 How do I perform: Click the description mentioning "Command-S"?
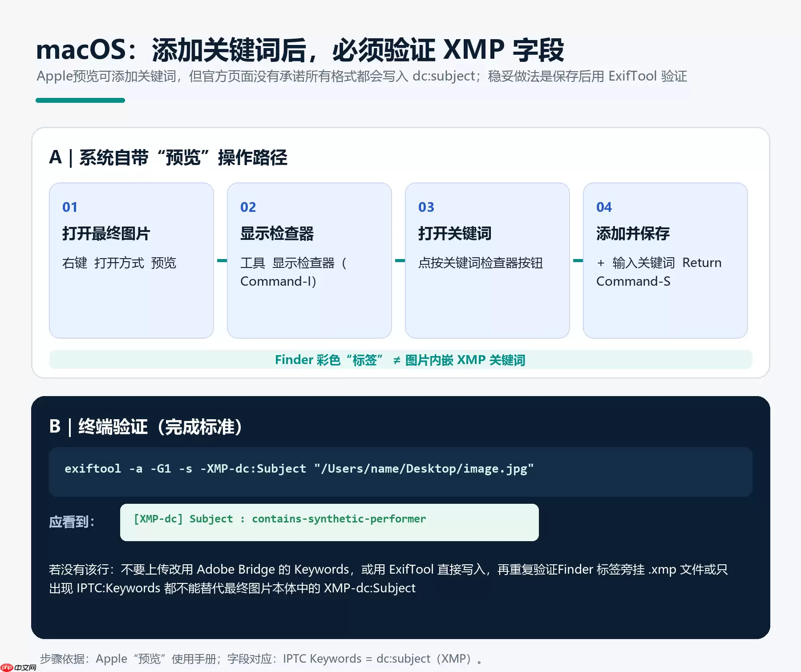tap(659, 272)
